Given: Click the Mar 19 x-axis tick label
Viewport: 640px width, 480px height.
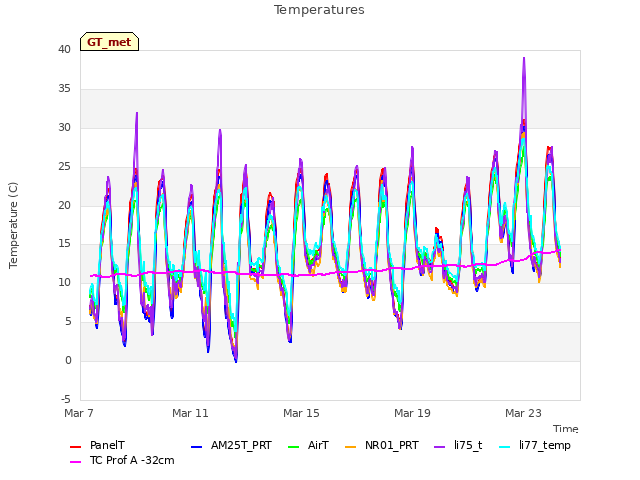Looking at the screenshot, I should [412, 413].
